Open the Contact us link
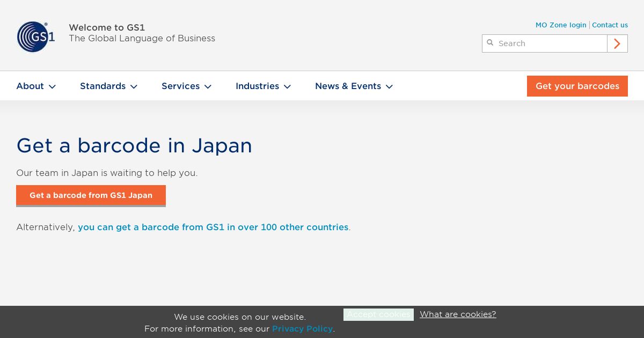Viewport: 644px width, 338px height. [x=610, y=25]
